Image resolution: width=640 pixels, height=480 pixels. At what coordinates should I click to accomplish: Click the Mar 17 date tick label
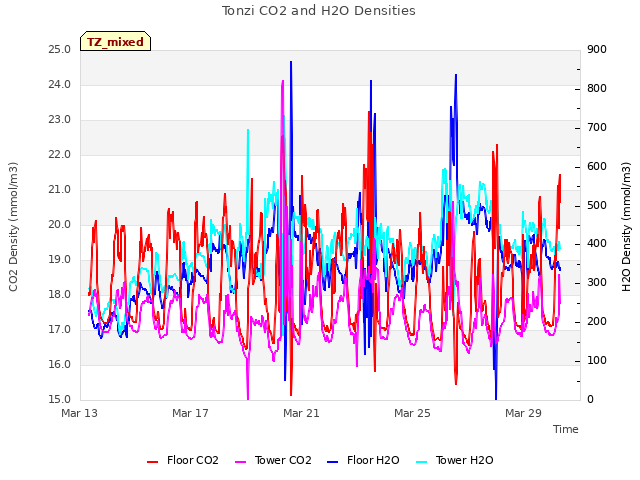(x=190, y=413)
